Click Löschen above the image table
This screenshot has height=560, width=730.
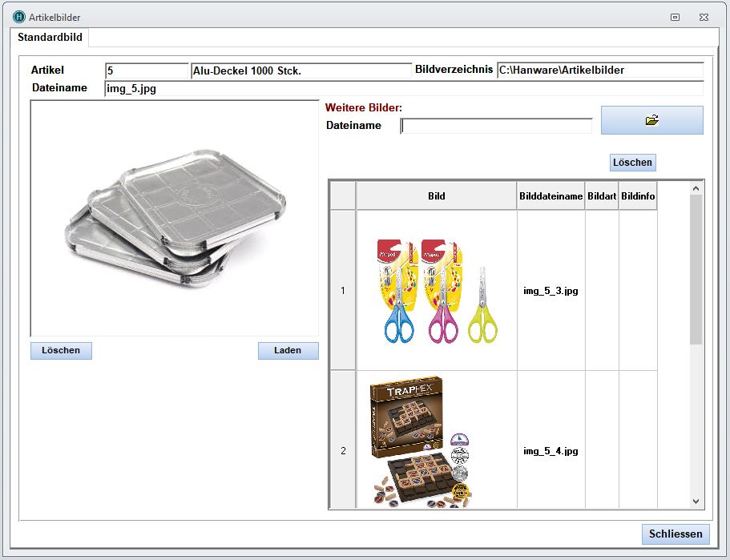point(632,163)
